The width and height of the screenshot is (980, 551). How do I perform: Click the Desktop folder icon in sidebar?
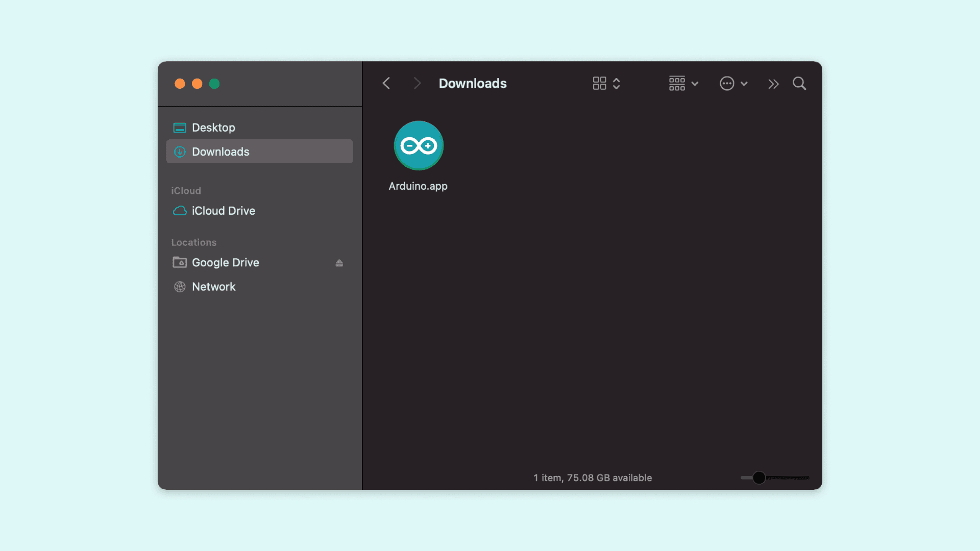[x=180, y=128]
